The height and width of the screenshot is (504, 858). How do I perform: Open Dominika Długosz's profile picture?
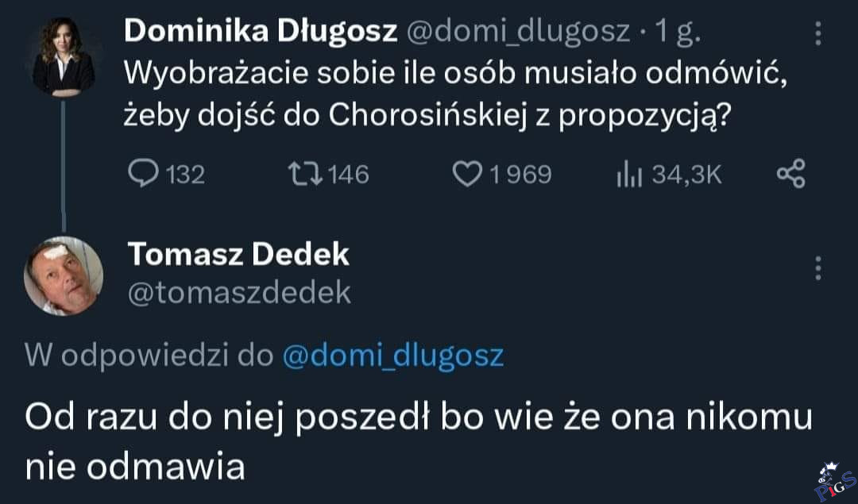coord(64,57)
